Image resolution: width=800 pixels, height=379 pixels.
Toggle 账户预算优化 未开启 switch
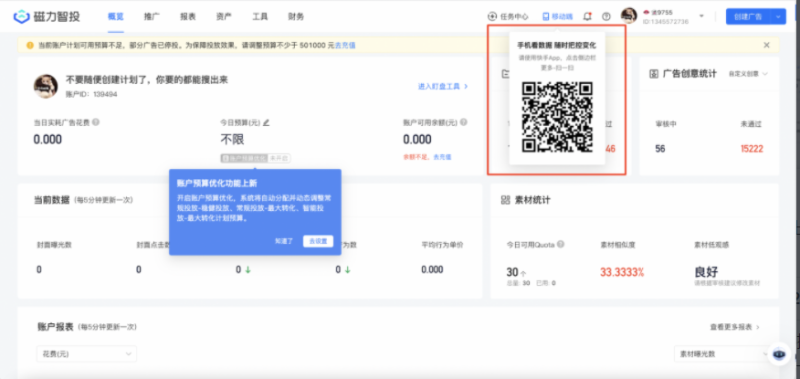pyautogui.click(x=256, y=158)
